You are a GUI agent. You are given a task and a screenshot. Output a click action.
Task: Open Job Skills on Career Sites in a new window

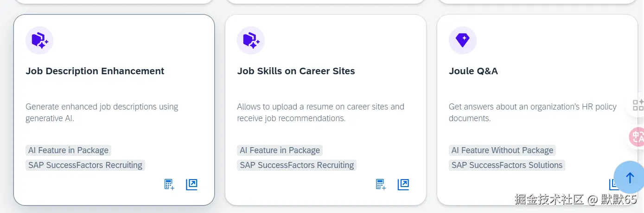coord(403,185)
